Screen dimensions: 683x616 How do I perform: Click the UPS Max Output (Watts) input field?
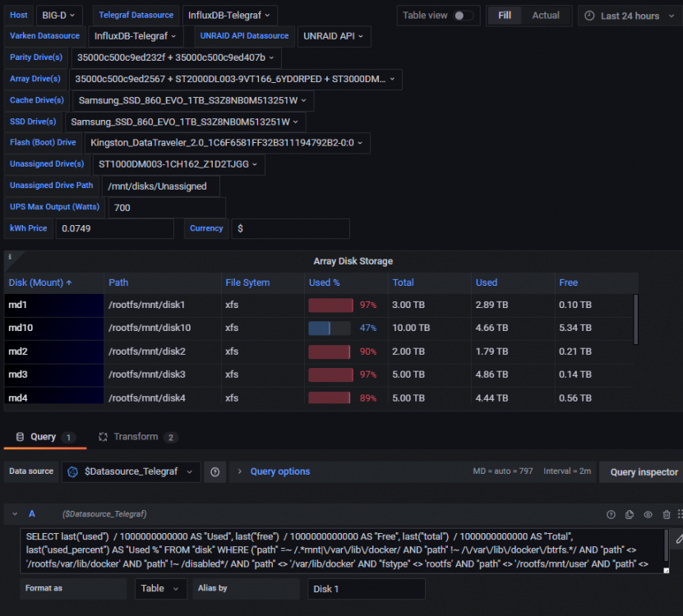(167, 208)
